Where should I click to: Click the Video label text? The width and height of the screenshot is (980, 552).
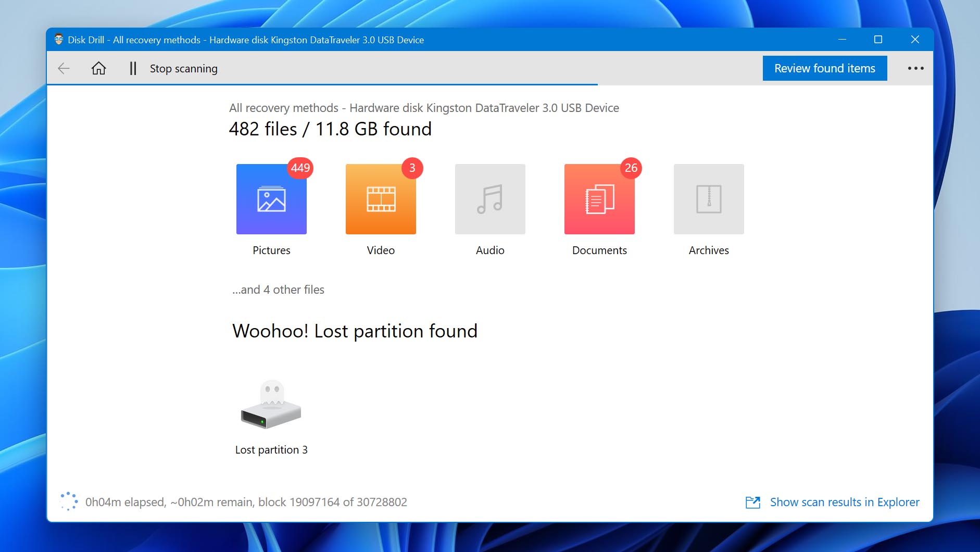381,250
